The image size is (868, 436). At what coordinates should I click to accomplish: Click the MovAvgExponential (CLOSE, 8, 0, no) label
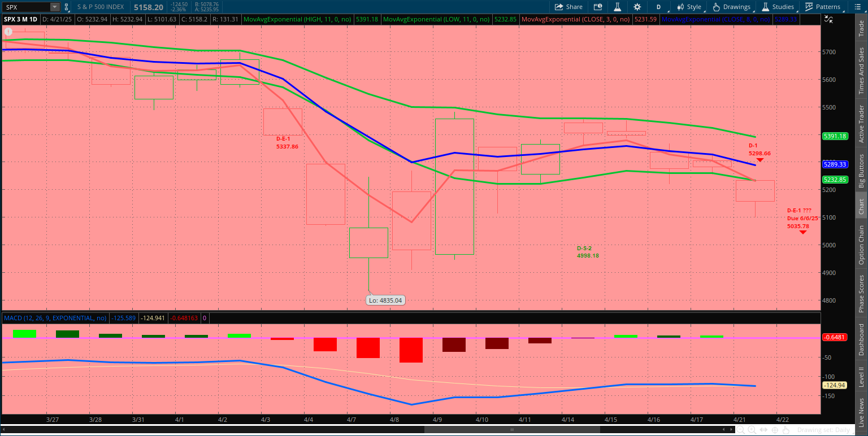click(x=715, y=19)
